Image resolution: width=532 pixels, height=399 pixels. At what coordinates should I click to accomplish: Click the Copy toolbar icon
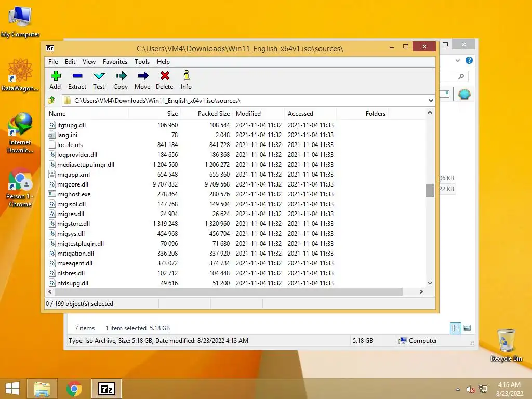coord(121,75)
